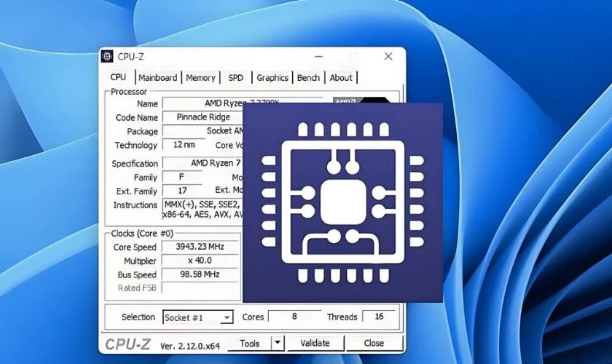Open the Mainboard tab

coord(157,78)
